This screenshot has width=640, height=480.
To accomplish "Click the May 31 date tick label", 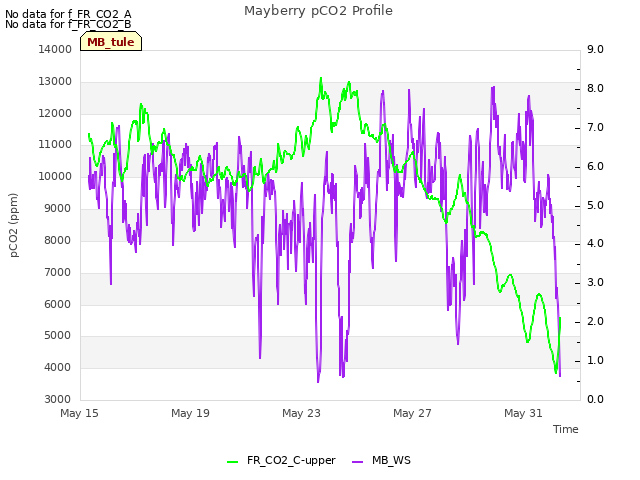I will tap(523, 413).
